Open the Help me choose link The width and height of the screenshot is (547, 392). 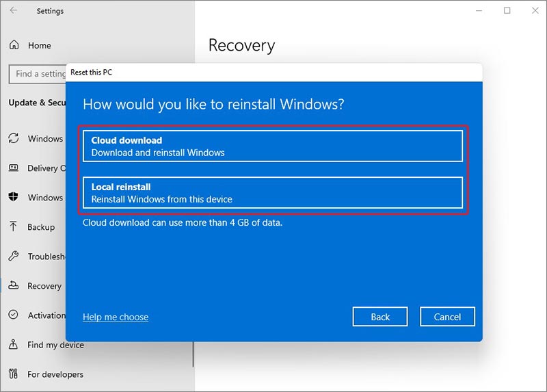coord(116,317)
